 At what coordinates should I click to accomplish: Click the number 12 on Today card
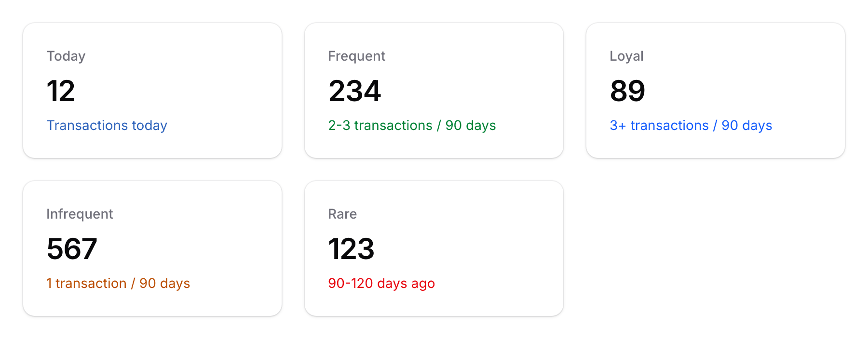[61, 91]
